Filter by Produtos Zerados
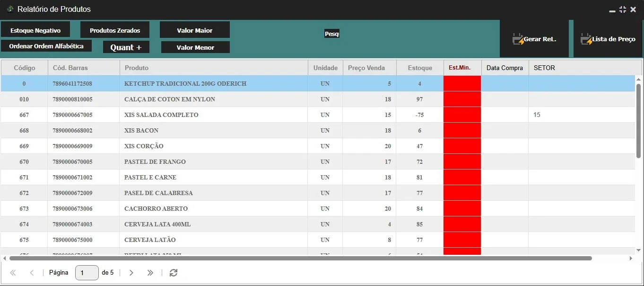The height and width of the screenshot is (286, 644). [115, 30]
